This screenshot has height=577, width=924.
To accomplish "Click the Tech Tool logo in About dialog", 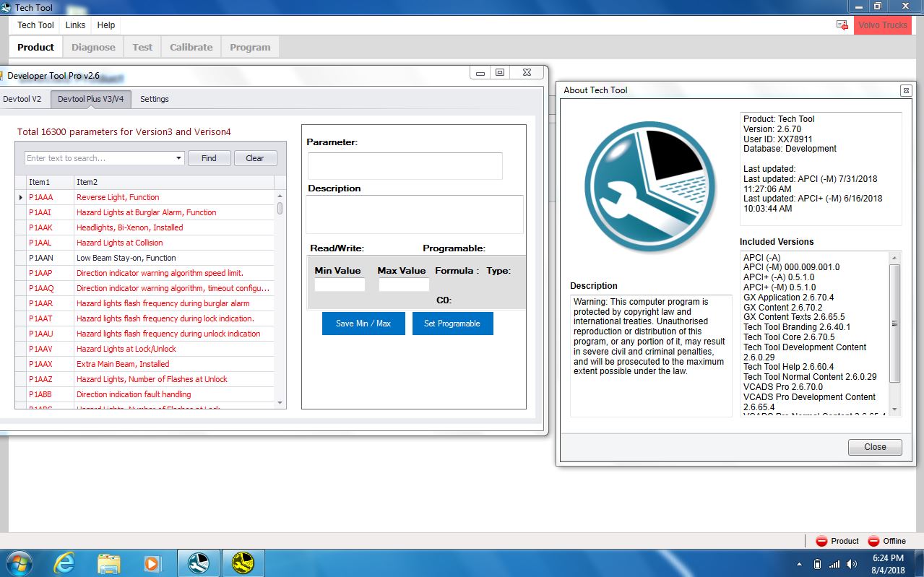I will 649,187.
